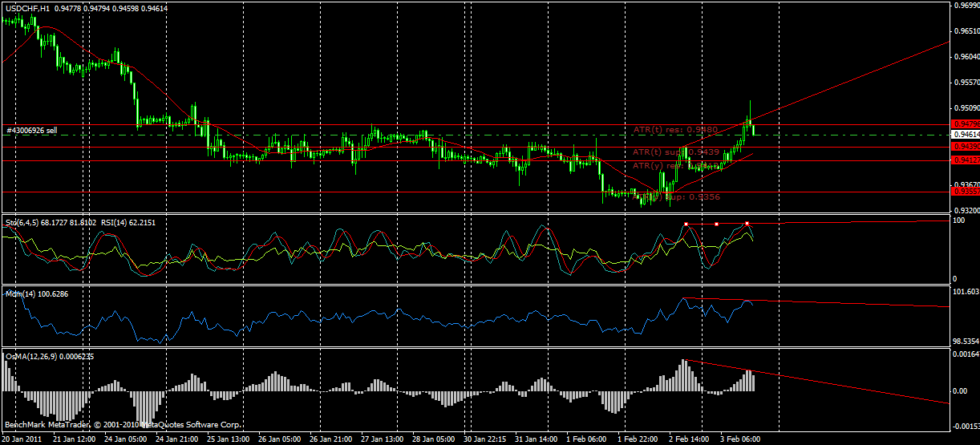
Task: Click the USDCHF,H1 chart title
Action: (27, 9)
